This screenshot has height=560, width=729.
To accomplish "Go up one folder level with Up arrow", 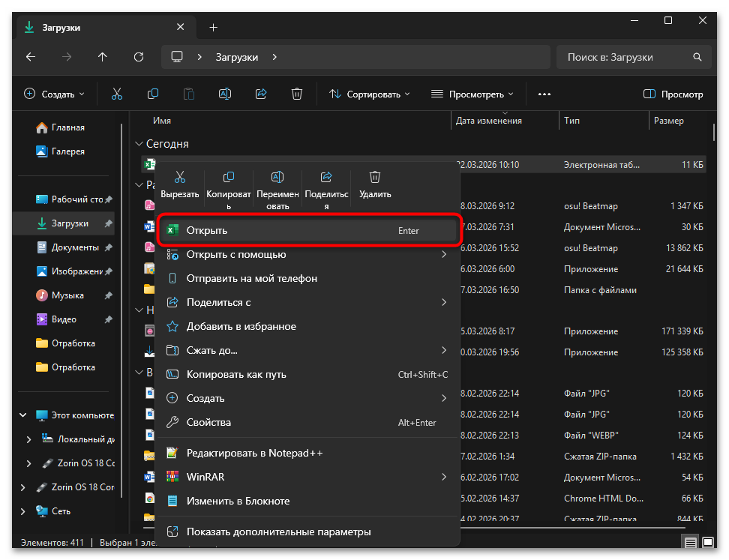I will 103,57.
